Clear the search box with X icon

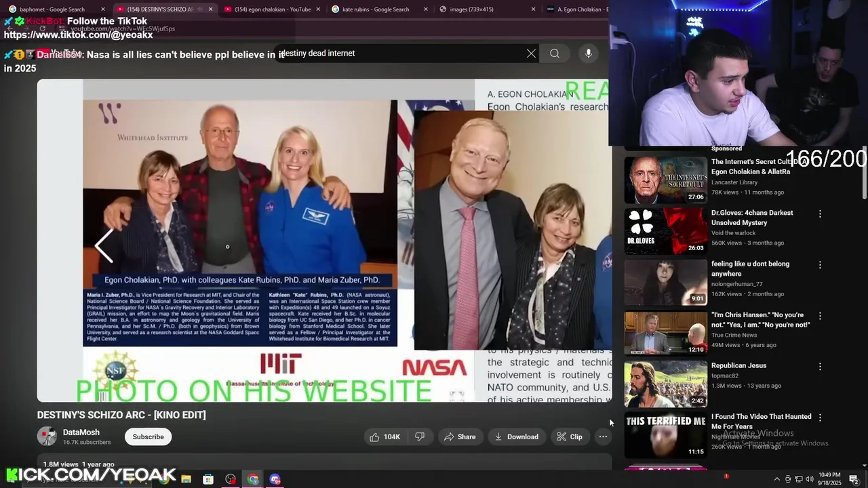point(531,54)
